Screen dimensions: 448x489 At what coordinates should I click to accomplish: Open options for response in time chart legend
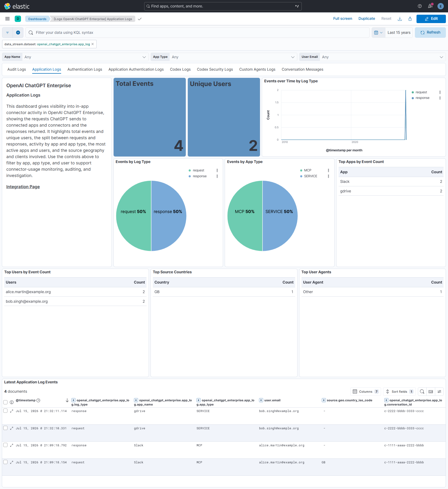[x=440, y=98]
